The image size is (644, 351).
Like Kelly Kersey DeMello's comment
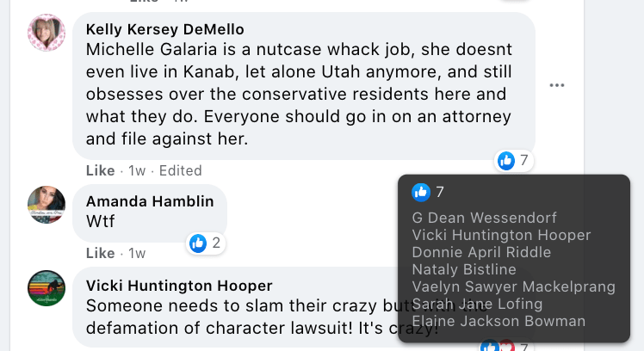(100, 170)
